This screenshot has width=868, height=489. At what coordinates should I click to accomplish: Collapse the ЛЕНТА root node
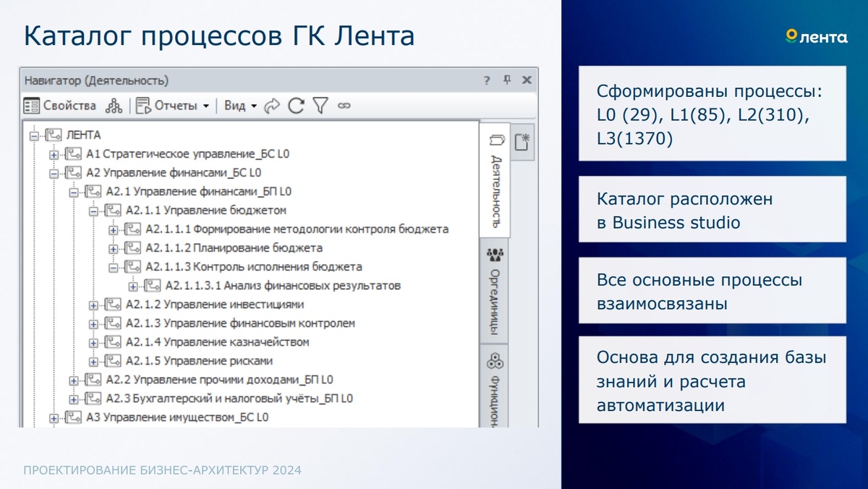tap(33, 135)
